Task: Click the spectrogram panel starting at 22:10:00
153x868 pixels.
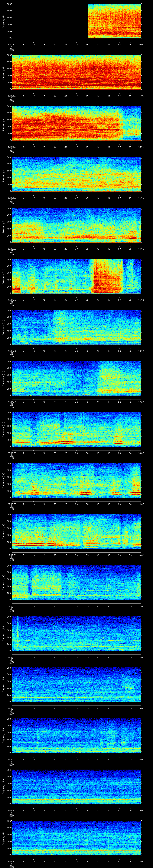Action: (x=77, y=72)
